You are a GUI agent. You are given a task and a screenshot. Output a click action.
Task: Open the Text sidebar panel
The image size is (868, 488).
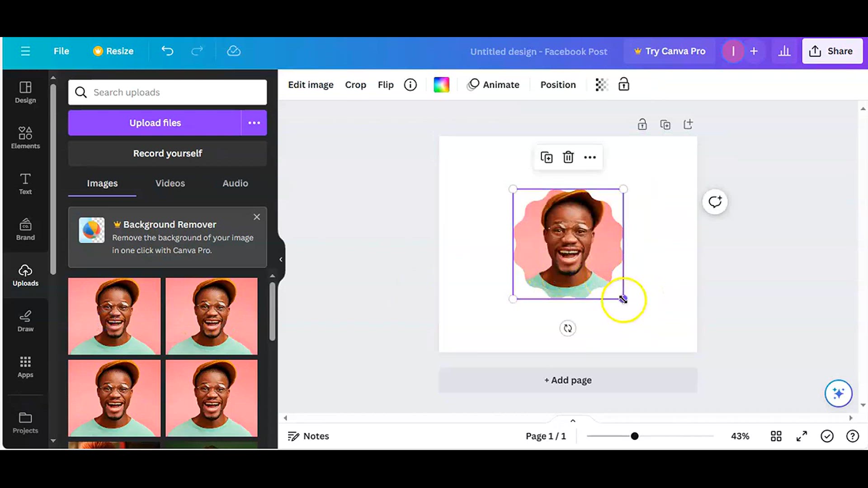coord(25,183)
